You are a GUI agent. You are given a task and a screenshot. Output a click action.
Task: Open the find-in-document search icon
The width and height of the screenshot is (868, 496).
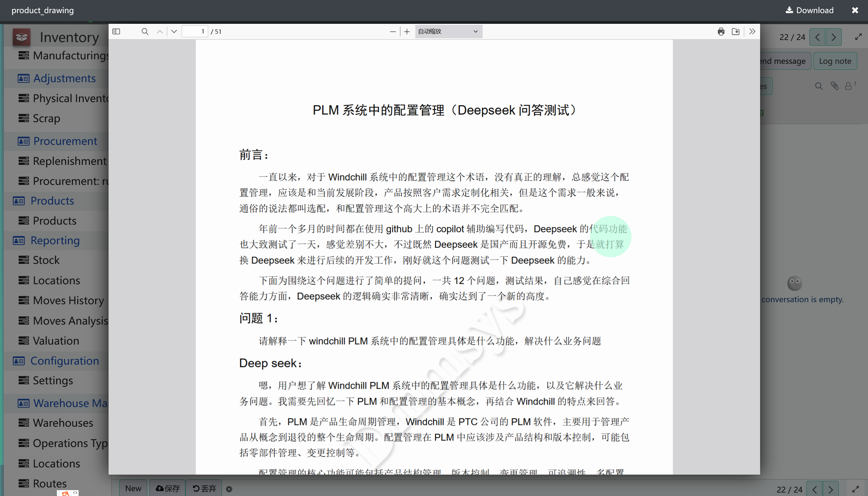click(x=145, y=31)
